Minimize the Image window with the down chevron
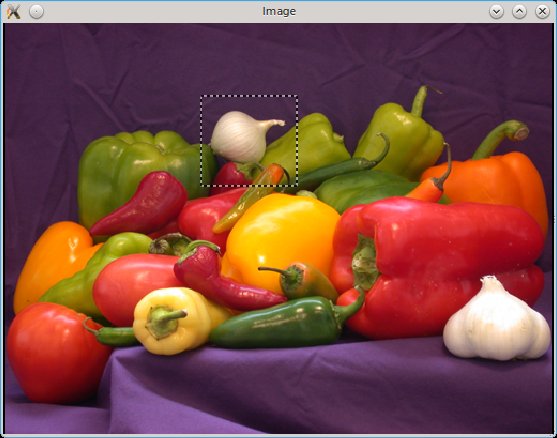Screen dimensions: 557x438 [x=496, y=12]
